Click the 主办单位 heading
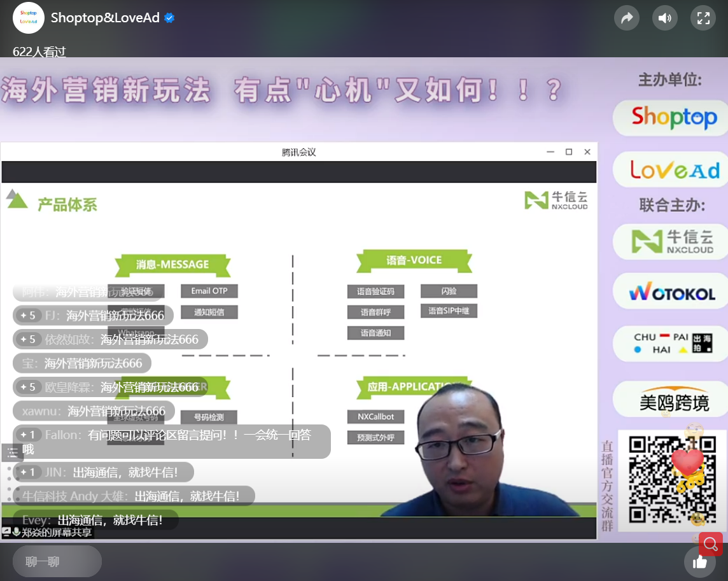This screenshot has width=728, height=581. click(670, 80)
